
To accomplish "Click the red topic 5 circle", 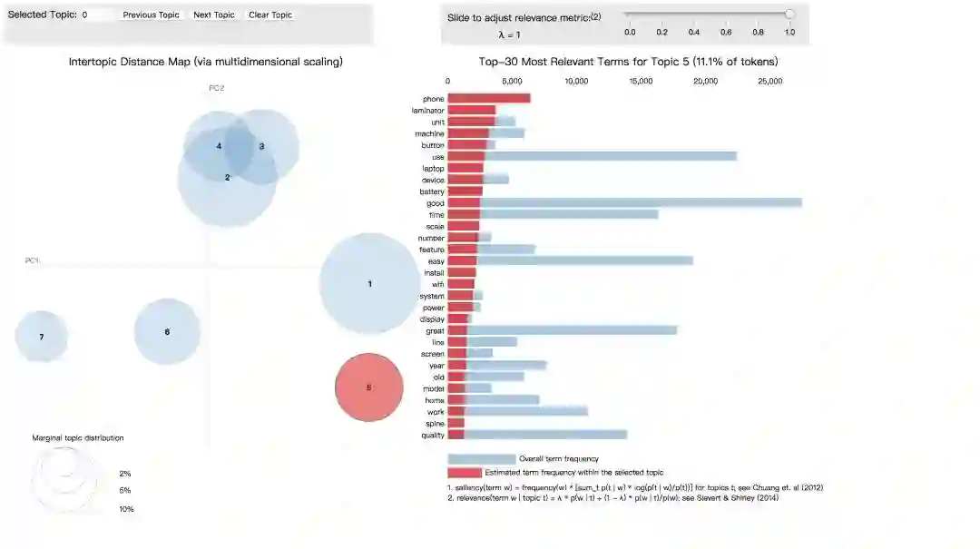I will click(368, 387).
